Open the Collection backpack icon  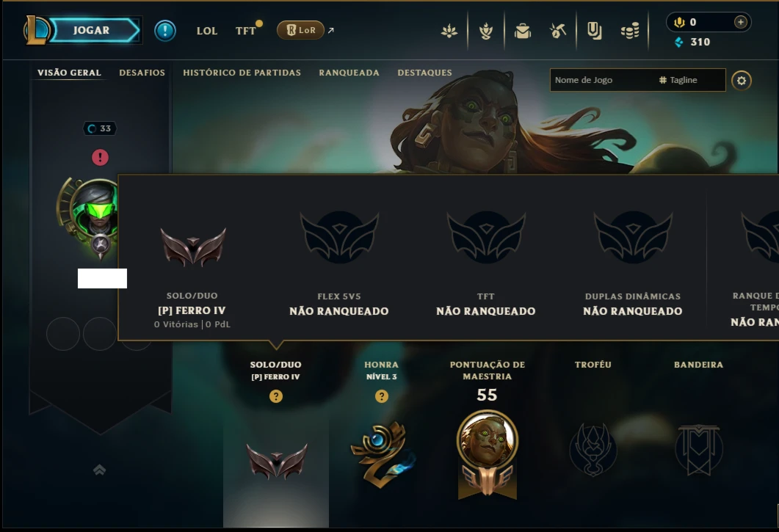click(x=522, y=32)
